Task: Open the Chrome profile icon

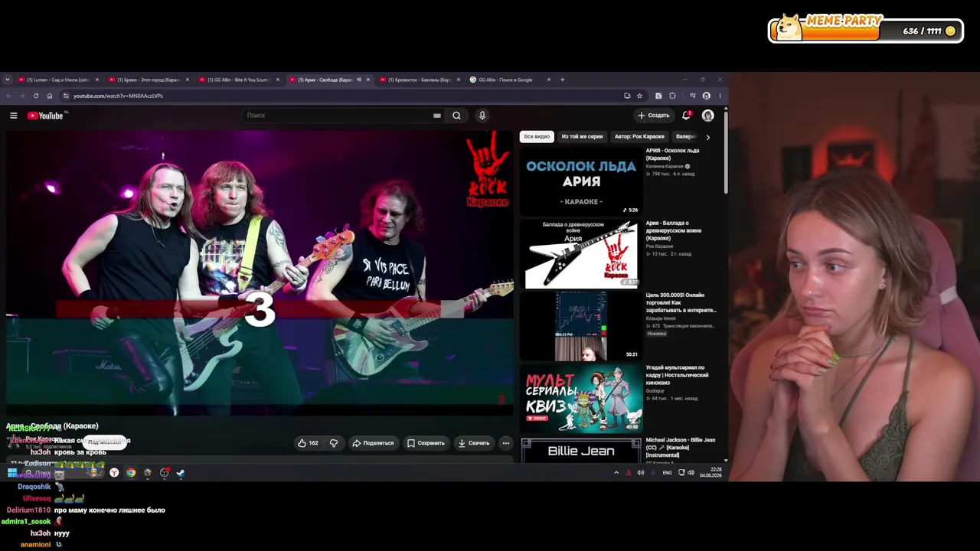Action: pyautogui.click(x=706, y=96)
